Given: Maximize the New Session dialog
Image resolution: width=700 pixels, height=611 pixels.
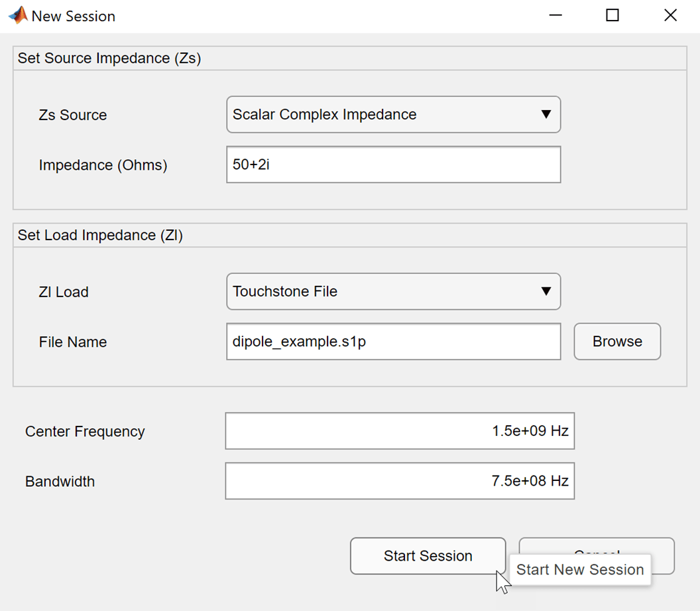Looking at the screenshot, I should click(612, 16).
